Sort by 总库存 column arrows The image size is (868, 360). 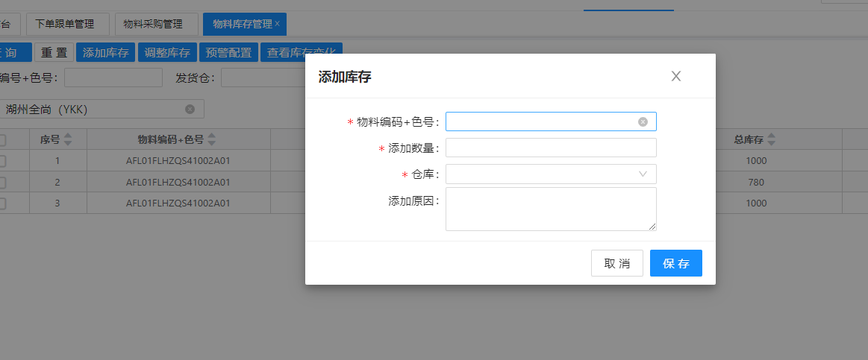(x=771, y=139)
